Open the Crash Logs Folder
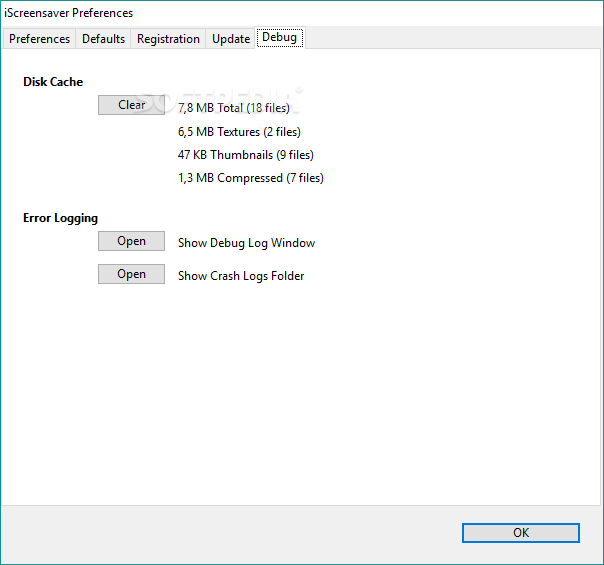Viewport: 604px width, 565px height. click(131, 274)
